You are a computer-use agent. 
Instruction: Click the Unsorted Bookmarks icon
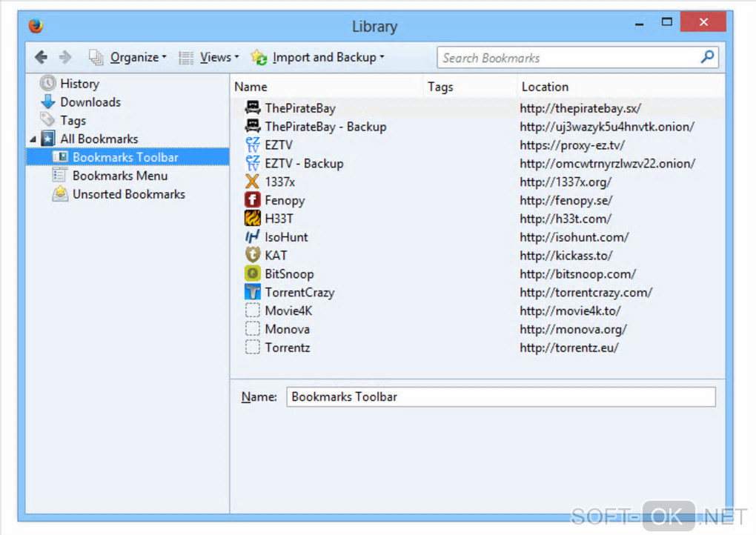tap(60, 193)
